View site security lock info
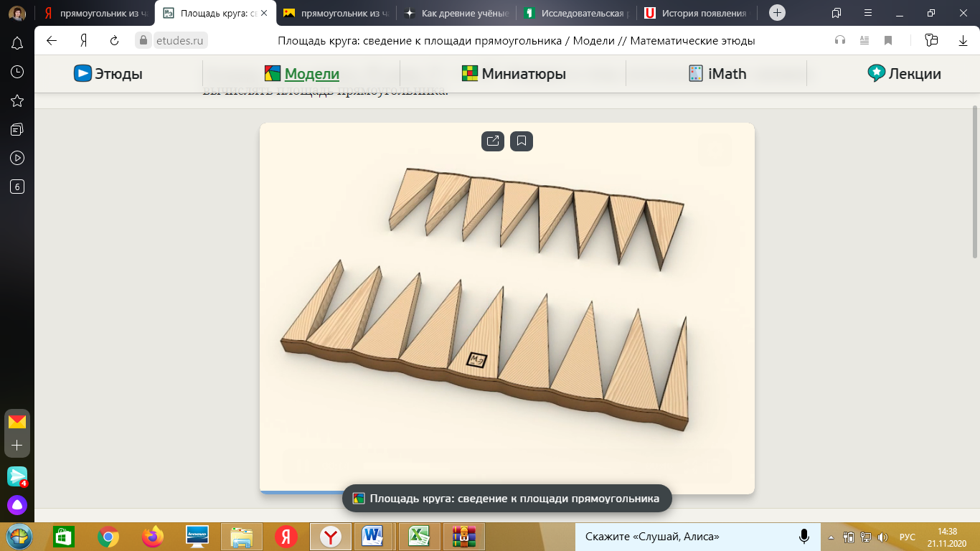The width and height of the screenshot is (980, 551). [x=143, y=41]
